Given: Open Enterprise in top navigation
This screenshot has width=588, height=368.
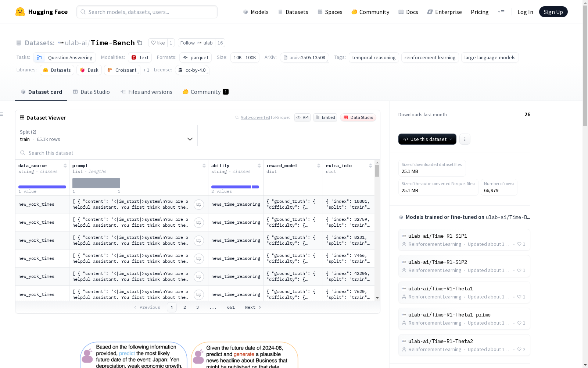Looking at the screenshot, I should click(444, 12).
